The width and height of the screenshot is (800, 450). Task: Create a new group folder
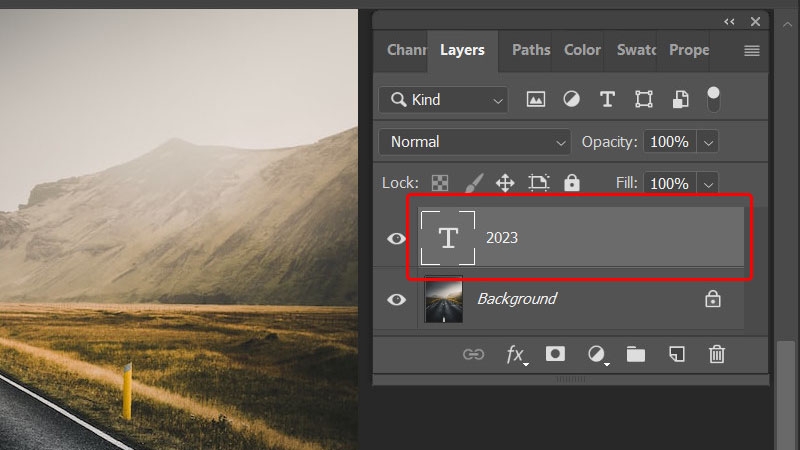tap(636, 354)
